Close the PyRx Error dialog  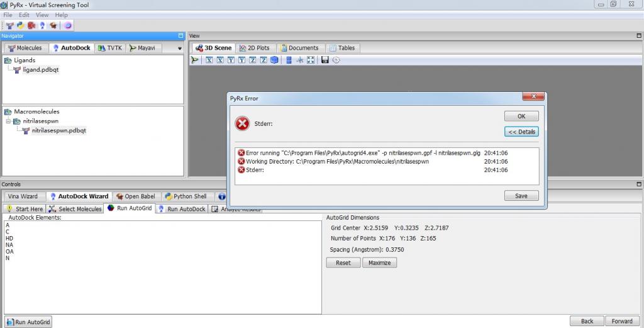click(x=533, y=96)
